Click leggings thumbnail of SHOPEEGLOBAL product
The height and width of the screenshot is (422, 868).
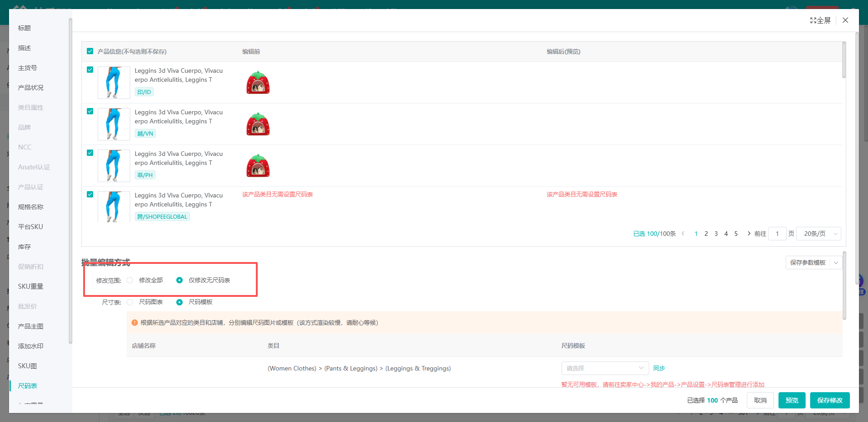pyautogui.click(x=114, y=207)
